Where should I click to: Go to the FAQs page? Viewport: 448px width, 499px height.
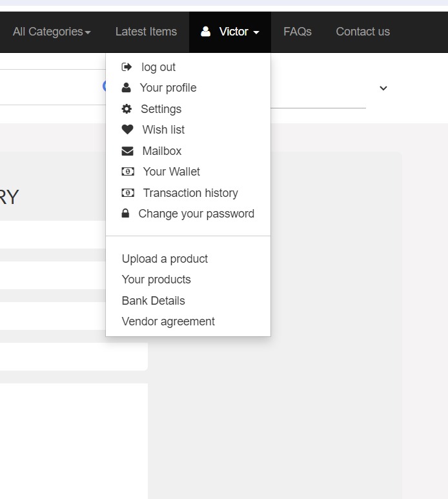pos(297,32)
